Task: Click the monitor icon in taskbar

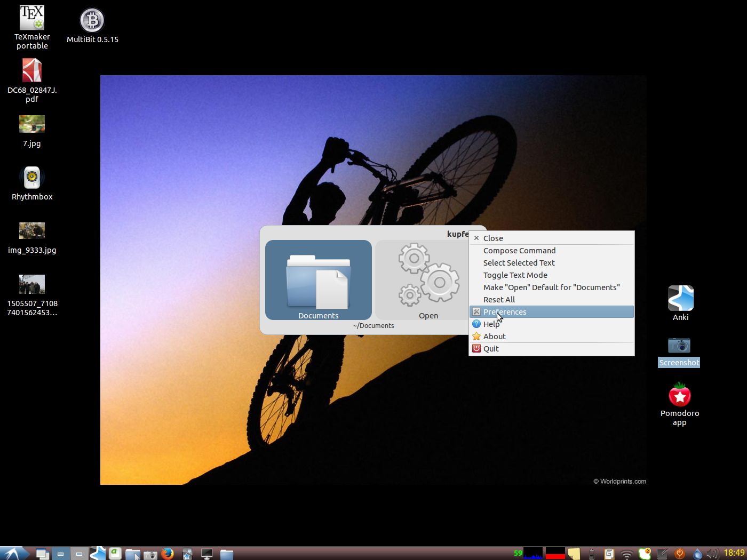Action: 206,554
